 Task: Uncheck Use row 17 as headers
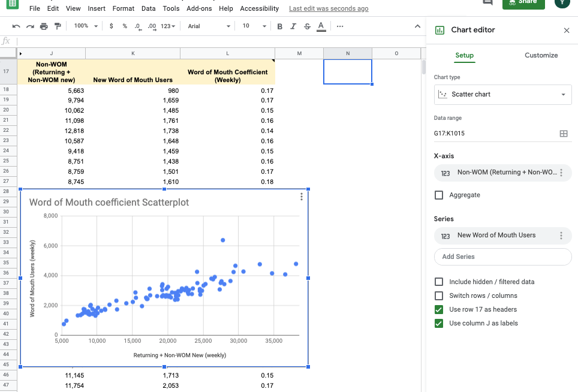(439, 309)
